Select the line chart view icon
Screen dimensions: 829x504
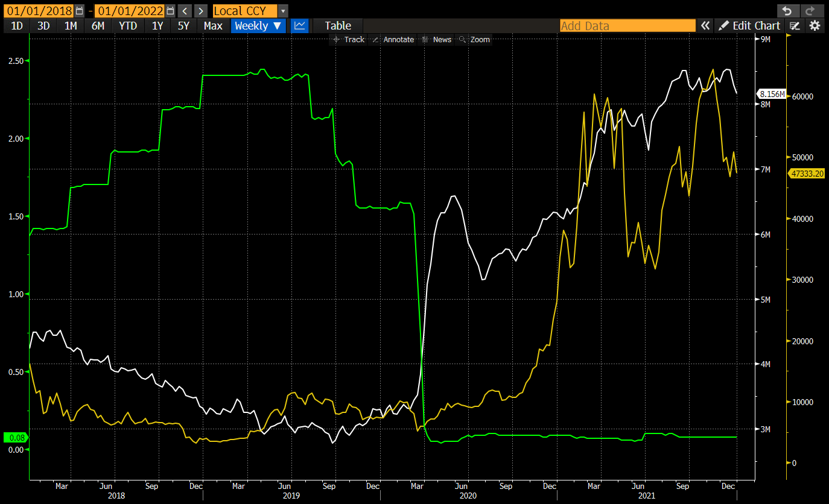click(x=300, y=25)
